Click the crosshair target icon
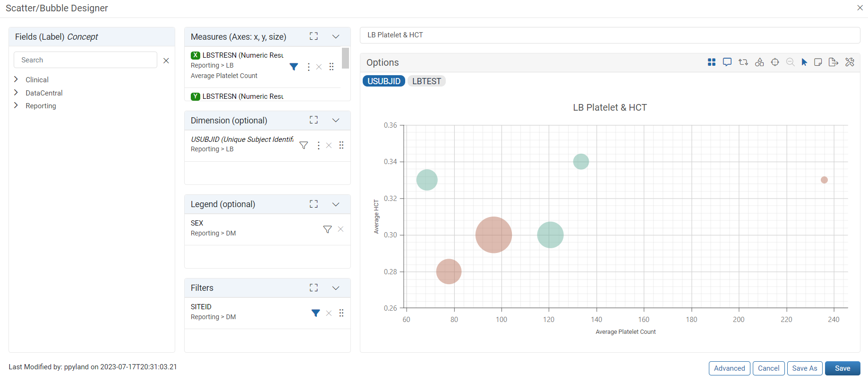The height and width of the screenshot is (383, 868). (775, 62)
